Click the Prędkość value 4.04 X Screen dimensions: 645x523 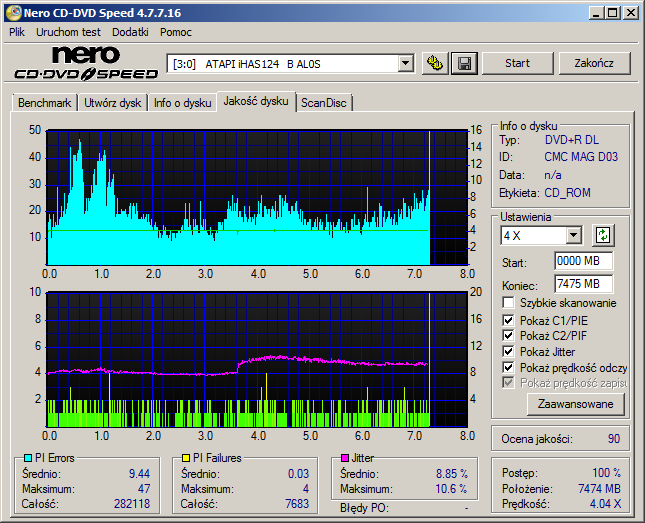[x=605, y=504]
